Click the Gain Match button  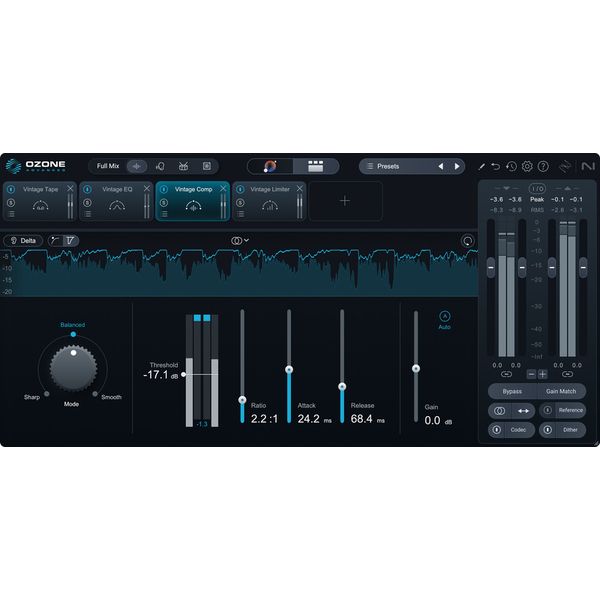click(561, 391)
